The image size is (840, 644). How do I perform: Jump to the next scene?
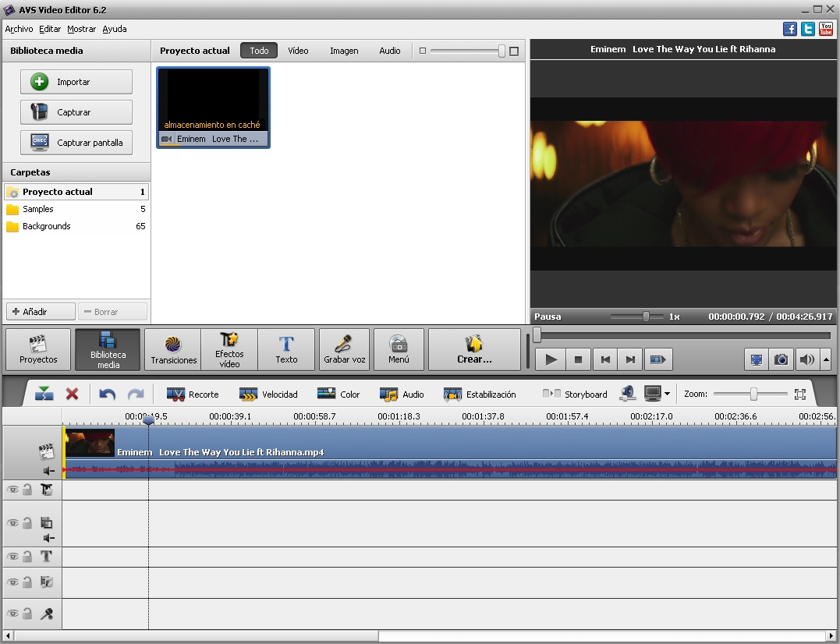pos(657,359)
